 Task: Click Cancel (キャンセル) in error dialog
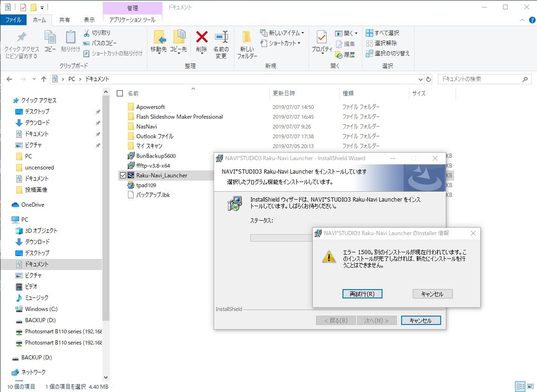[433, 294]
